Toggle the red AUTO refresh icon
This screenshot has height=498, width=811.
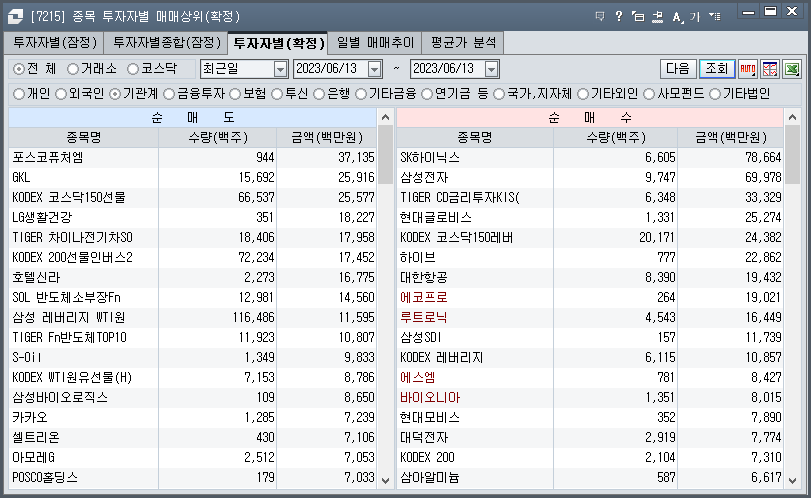pos(748,69)
